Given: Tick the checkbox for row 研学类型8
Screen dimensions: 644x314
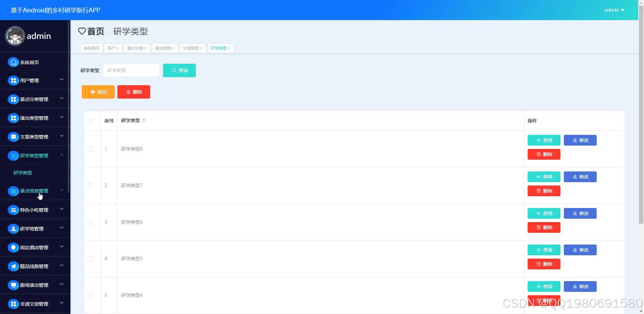Looking at the screenshot, I should [90, 149].
